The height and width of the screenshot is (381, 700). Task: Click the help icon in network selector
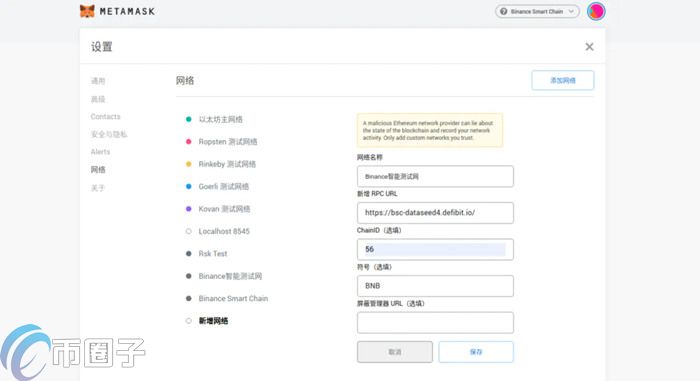point(504,12)
